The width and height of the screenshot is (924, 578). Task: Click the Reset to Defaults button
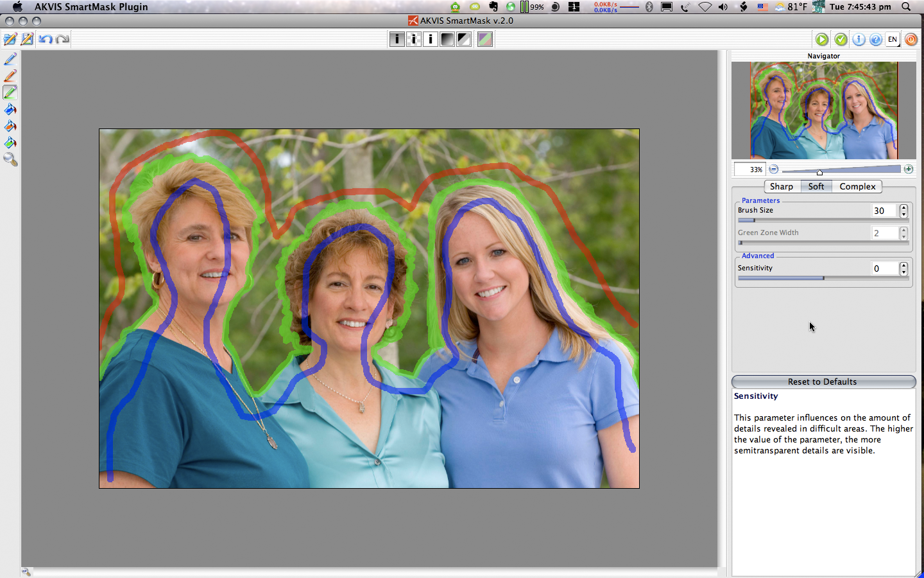pos(823,381)
